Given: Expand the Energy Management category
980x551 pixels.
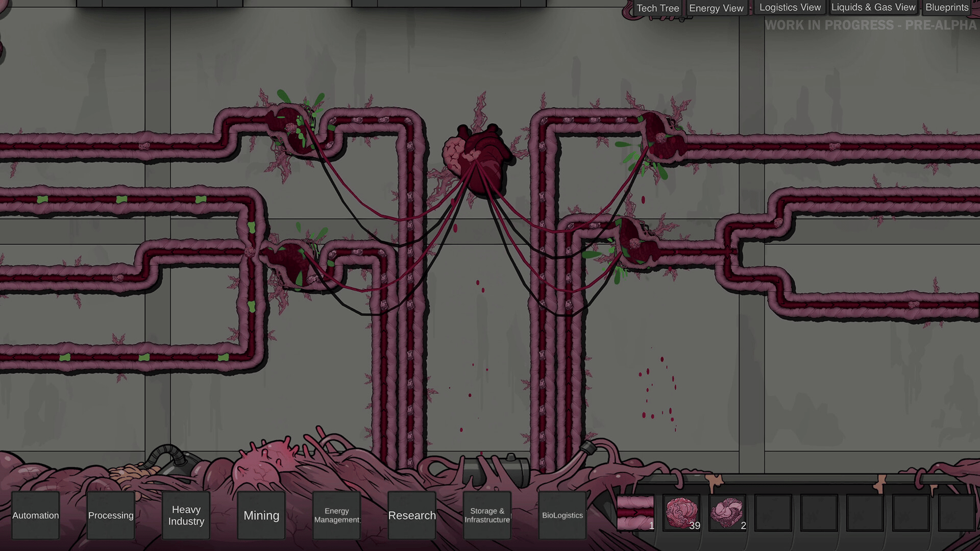Looking at the screenshot, I should point(337,515).
